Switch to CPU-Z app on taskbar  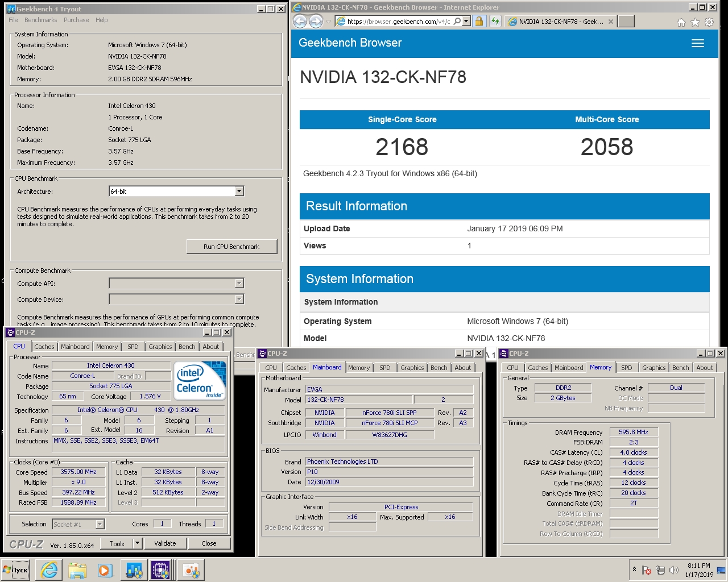tap(161, 570)
